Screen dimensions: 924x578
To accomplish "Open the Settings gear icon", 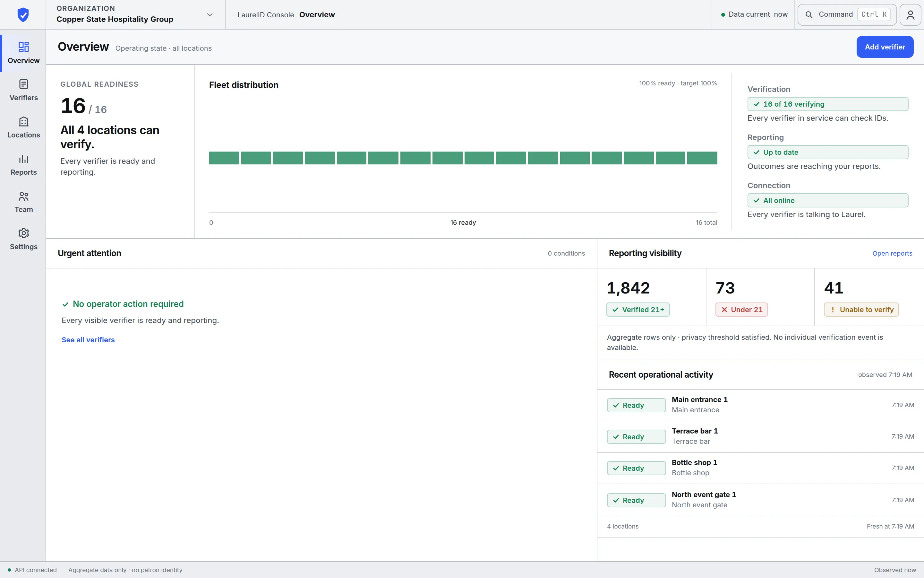I will point(24,233).
